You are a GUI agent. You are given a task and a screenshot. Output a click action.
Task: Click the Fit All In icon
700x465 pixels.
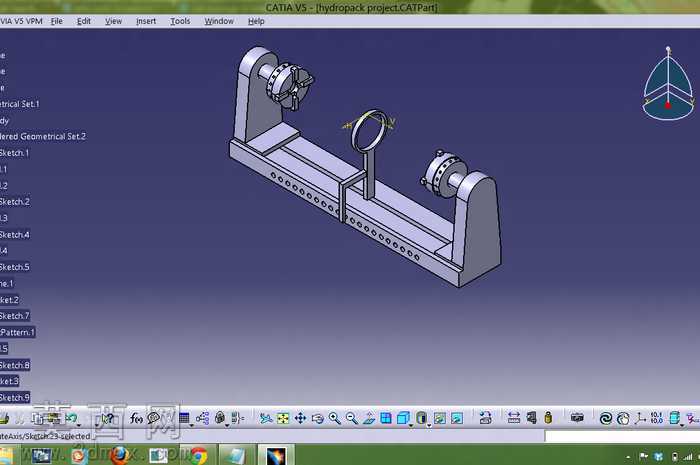click(x=283, y=418)
